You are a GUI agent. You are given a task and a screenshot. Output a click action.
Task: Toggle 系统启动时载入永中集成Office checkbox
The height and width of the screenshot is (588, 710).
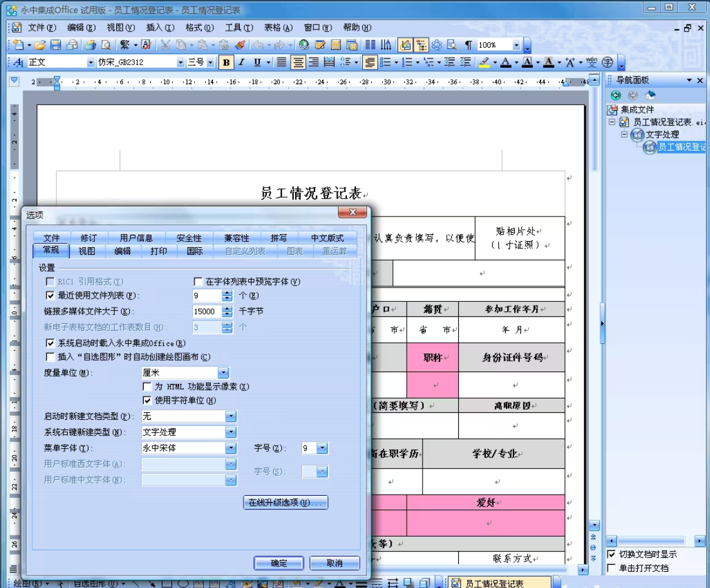pyautogui.click(x=50, y=343)
